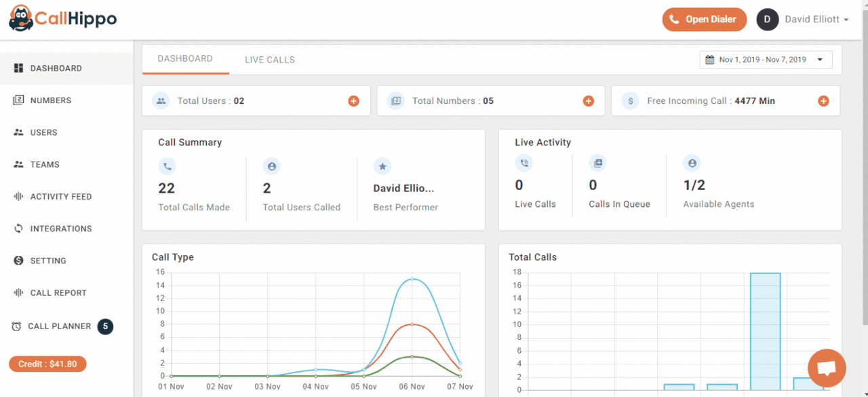
Task: Click the user icon above Total Users Called
Action: pyautogui.click(x=271, y=166)
